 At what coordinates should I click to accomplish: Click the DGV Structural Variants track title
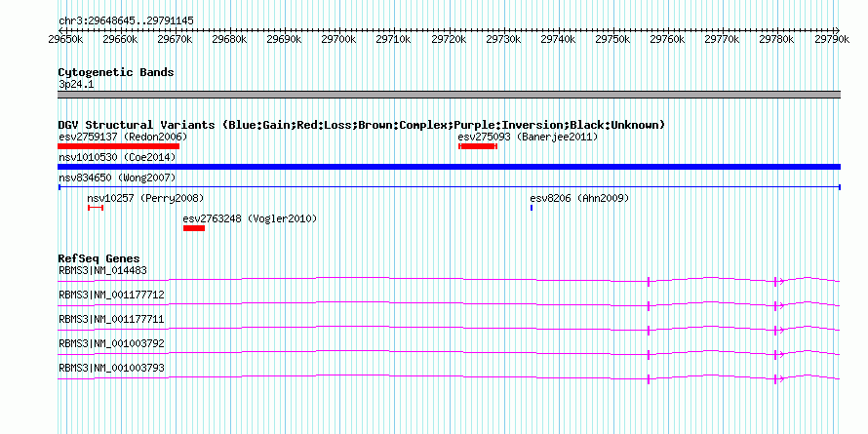361,125
